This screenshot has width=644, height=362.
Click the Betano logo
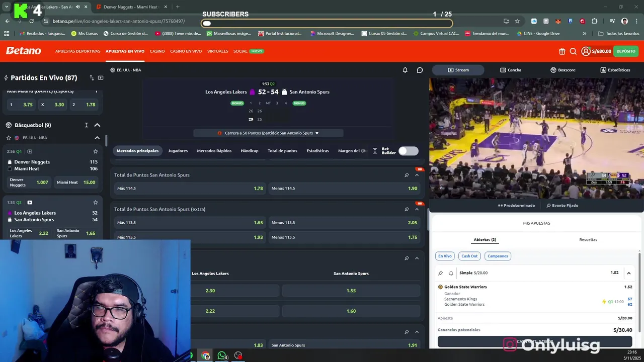coord(23,51)
